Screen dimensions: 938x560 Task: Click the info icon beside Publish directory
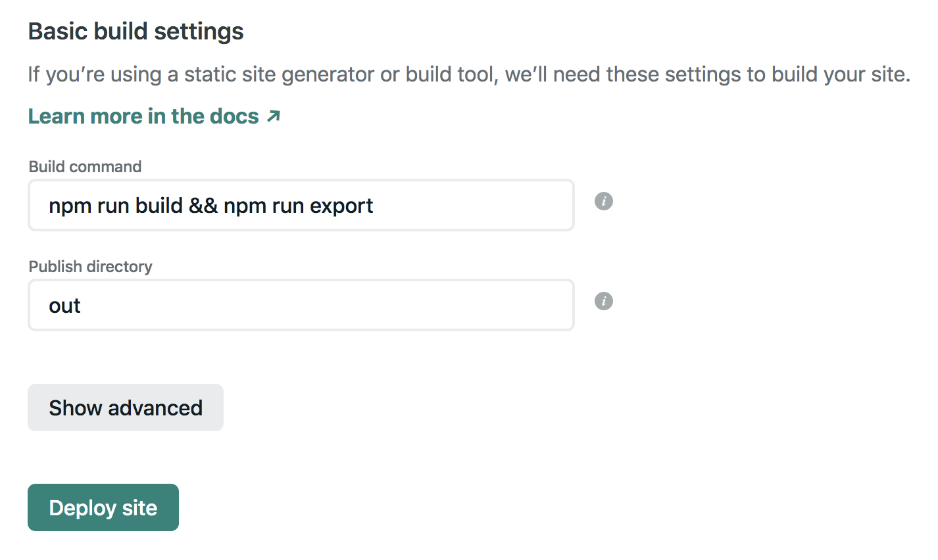click(x=603, y=301)
